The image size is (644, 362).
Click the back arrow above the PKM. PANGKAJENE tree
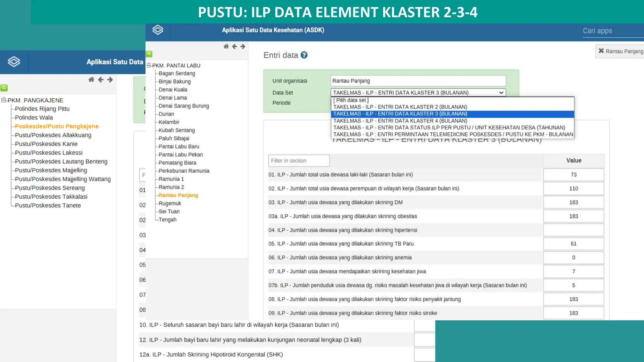tap(101, 80)
